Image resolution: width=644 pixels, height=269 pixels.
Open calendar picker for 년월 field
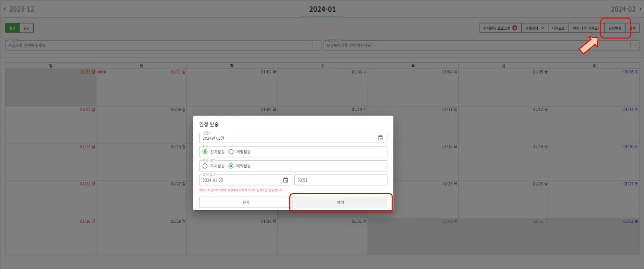pyautogui.click(x=380, y=138)
